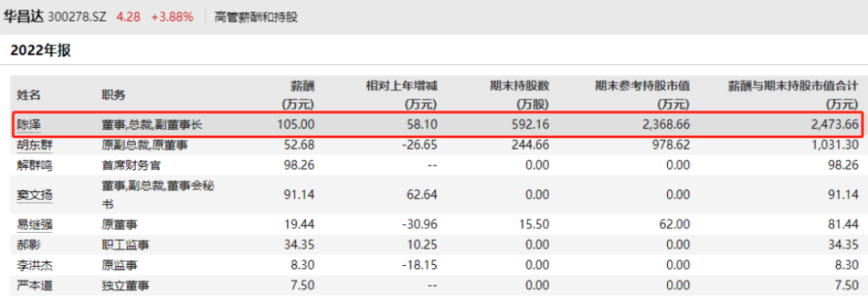Viewport: 868px width, 298px height.
Task: Select the 2022年报 section heading
Action: click(x=41, y=51)
